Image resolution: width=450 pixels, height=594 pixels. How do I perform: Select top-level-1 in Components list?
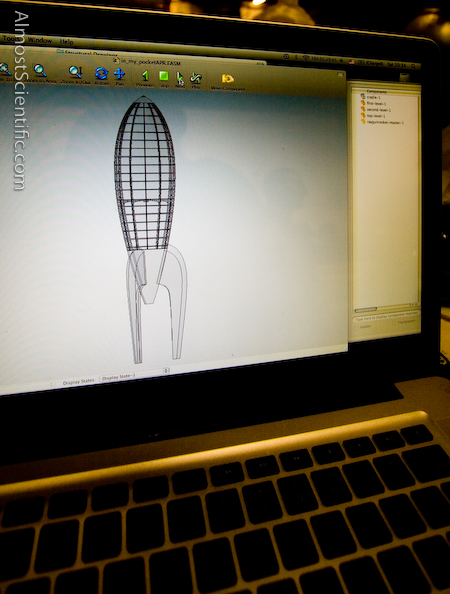(x=376, y=116)
